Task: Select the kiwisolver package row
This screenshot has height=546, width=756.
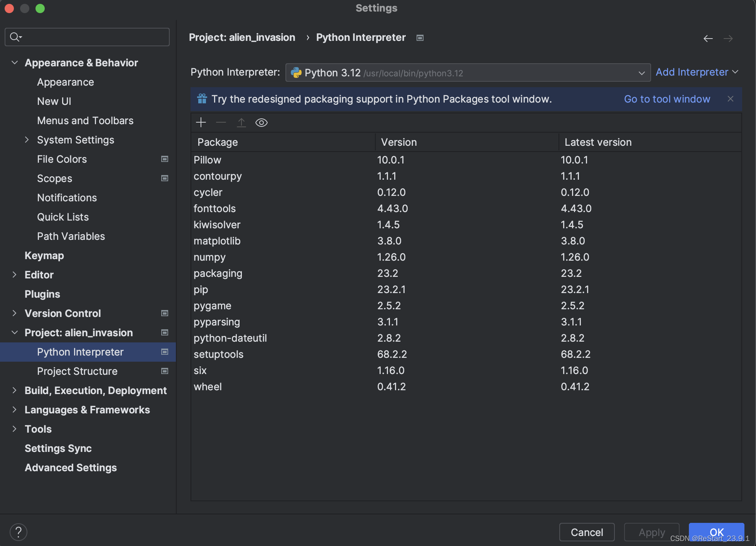Action: pyautogui.click(x=466, y=225)
